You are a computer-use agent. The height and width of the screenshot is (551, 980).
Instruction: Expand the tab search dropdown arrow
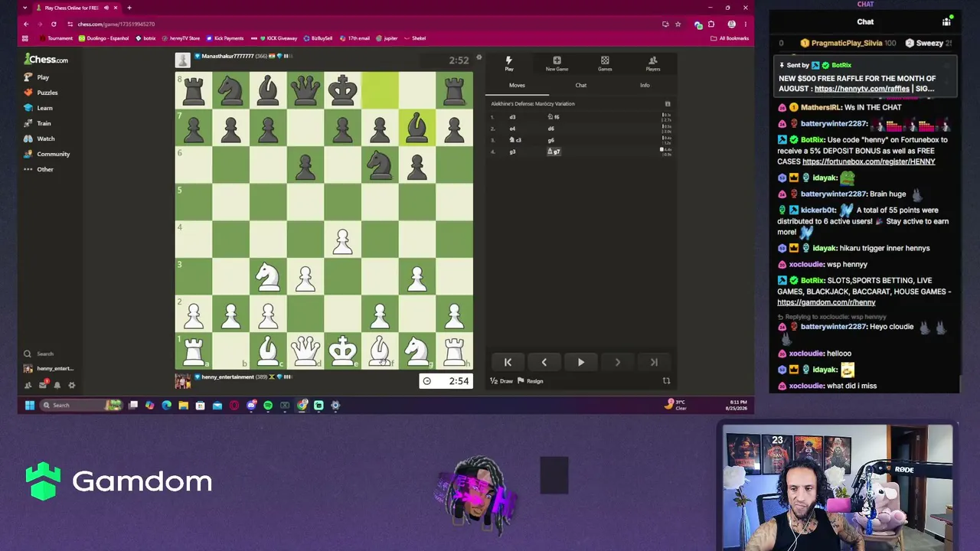[24, 8]
